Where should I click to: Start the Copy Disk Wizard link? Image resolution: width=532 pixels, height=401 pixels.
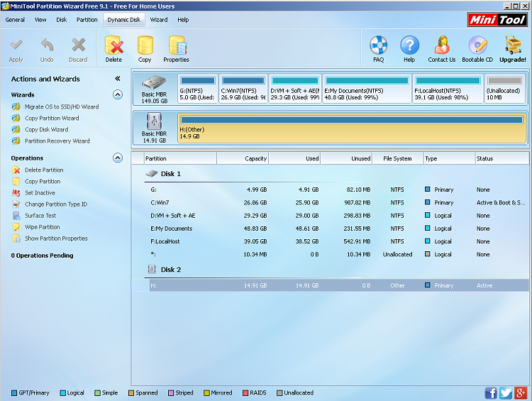click(47, 130)
